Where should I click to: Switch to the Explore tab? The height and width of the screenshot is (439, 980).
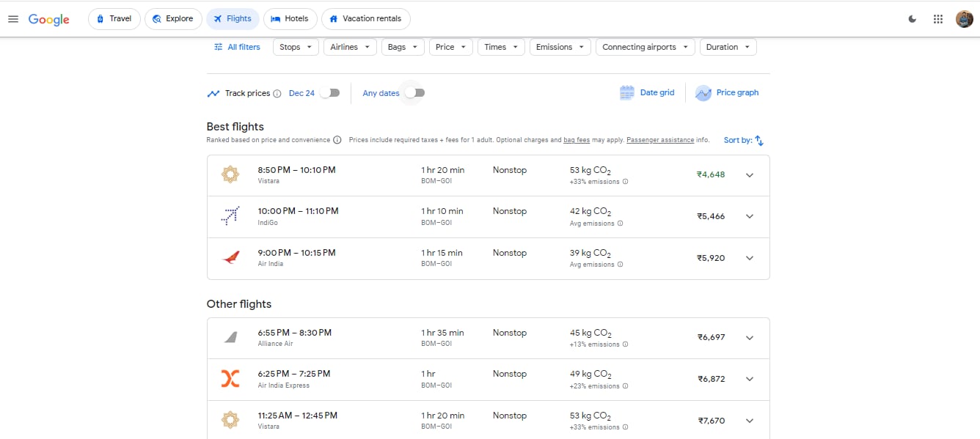pyautogui.click(x=173, y=19)
